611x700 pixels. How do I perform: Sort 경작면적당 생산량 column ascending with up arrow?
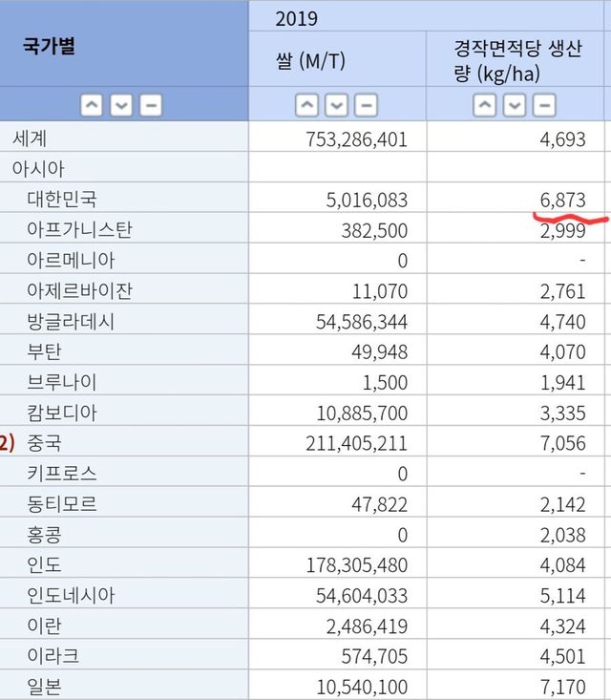486,105
